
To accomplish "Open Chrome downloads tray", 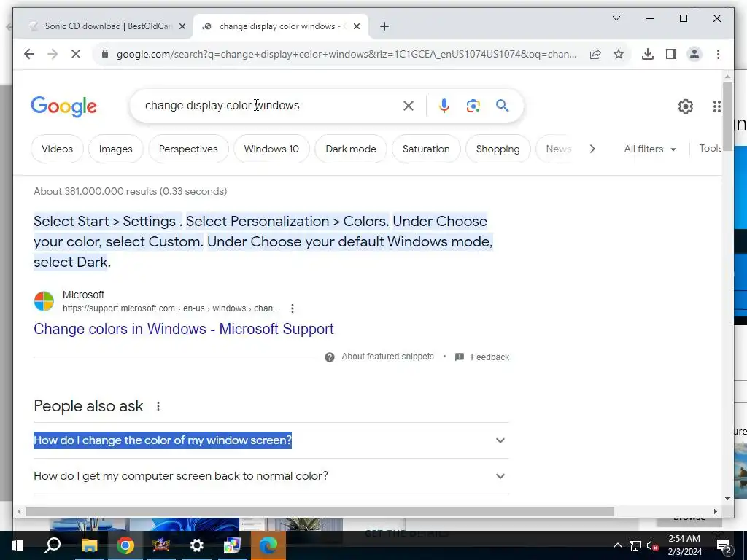I will tap(648, 54).
